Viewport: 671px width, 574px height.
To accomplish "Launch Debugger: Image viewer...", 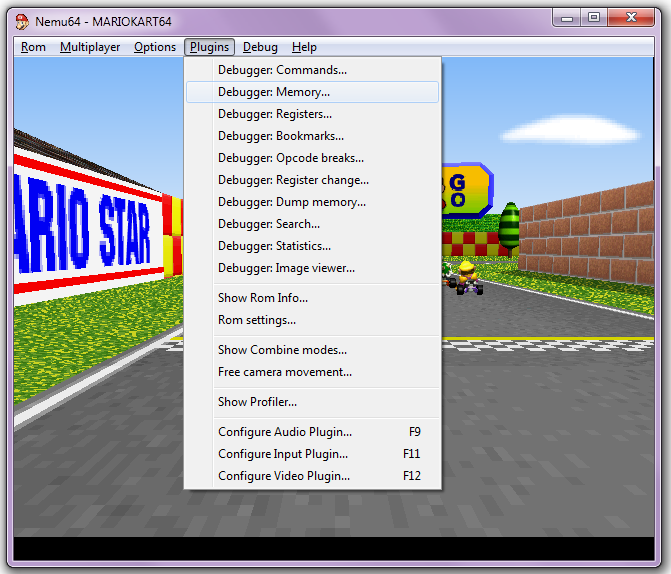I will click(x=312, y=268).
